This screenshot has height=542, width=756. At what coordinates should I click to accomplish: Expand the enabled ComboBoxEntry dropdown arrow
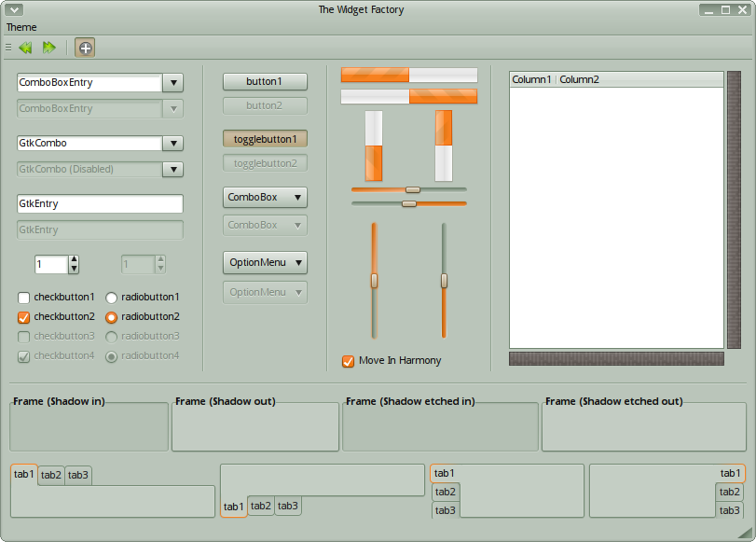(x=173, y=82)
